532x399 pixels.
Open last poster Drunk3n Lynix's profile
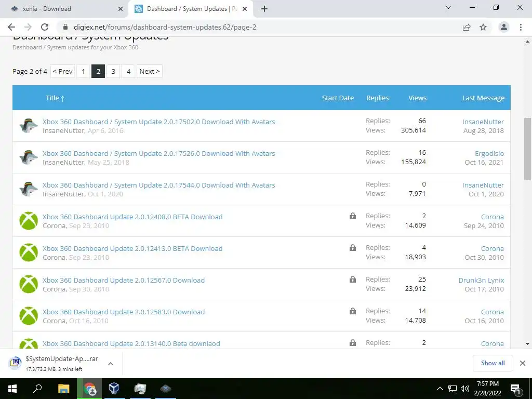coord(481,280)
